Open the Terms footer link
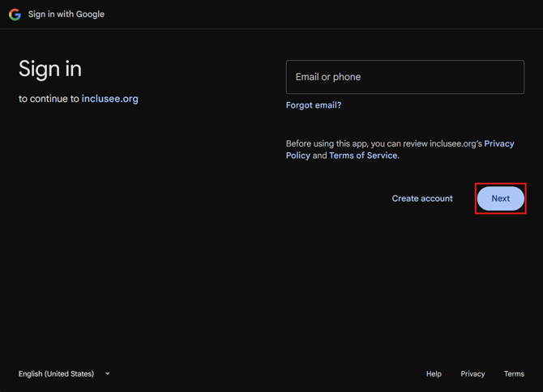This screenshot has height=392, width=543. tap(514, 373)
